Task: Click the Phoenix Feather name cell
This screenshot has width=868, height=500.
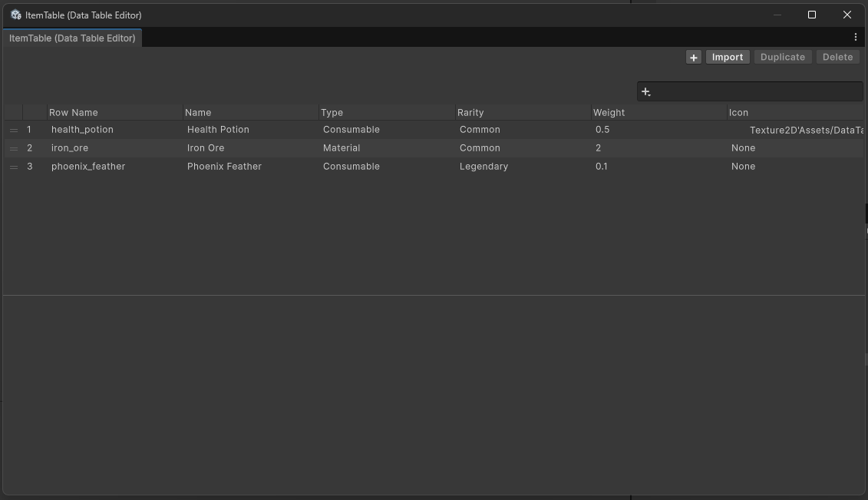Action: [x=224, y=167]
